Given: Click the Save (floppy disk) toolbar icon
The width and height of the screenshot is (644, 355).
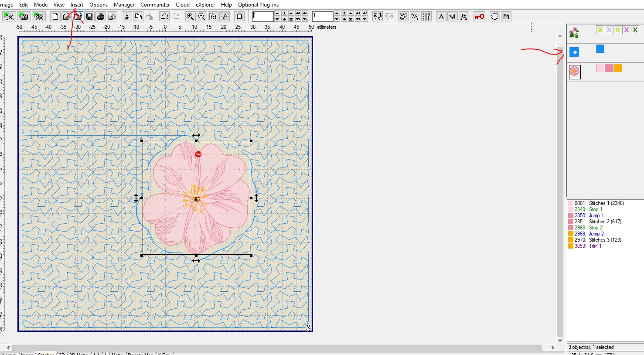Looking at the screenshot, I should [x=89, y=17].
